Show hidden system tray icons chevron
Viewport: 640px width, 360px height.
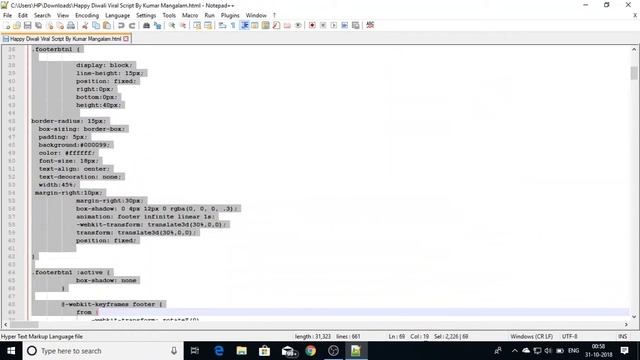[515, 351]
